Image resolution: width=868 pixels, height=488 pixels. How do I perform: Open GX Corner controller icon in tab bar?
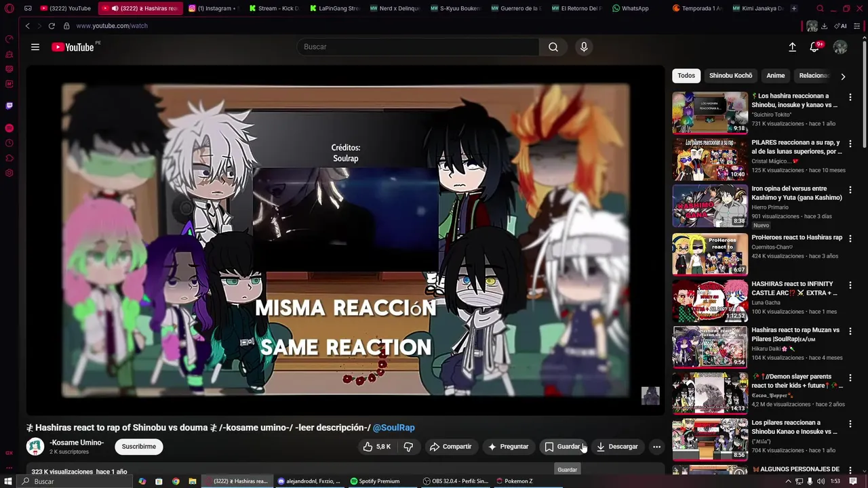(x=28, y=9)
